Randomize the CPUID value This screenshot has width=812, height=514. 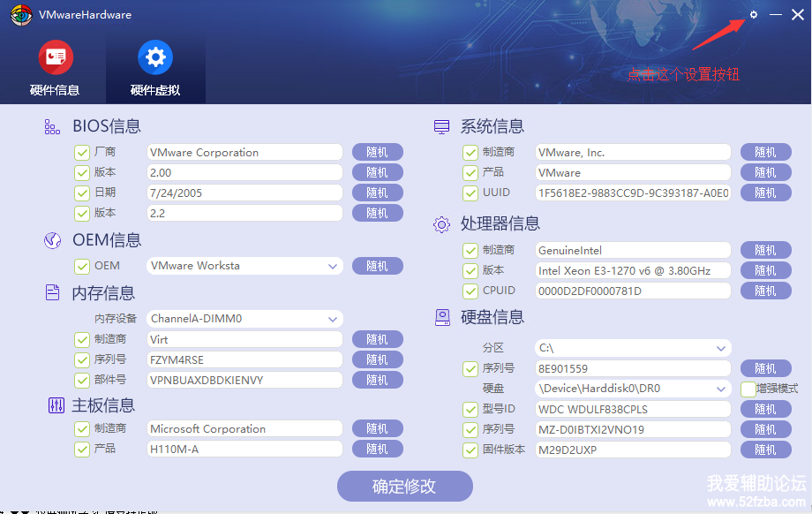click(x=766, y=291)
